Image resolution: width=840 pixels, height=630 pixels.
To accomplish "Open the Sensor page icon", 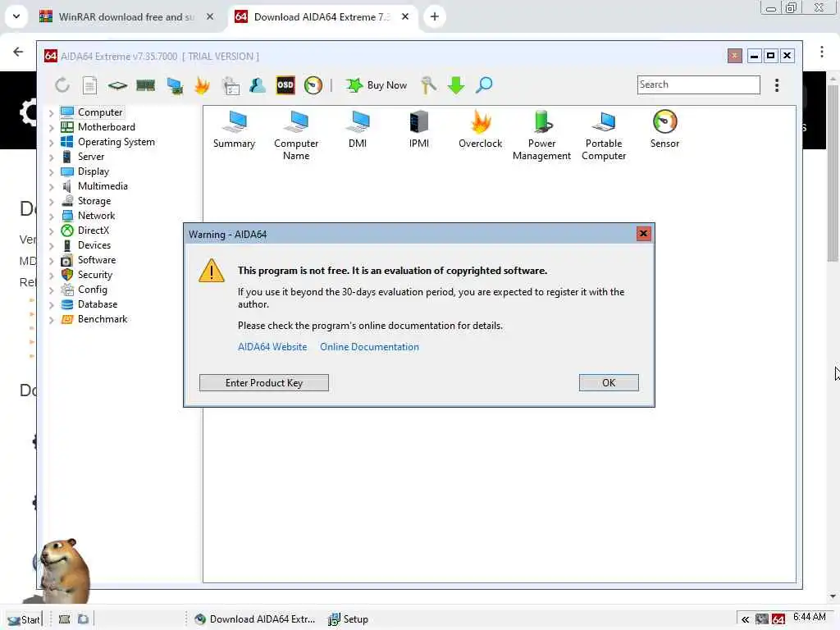I will point(664,129).
